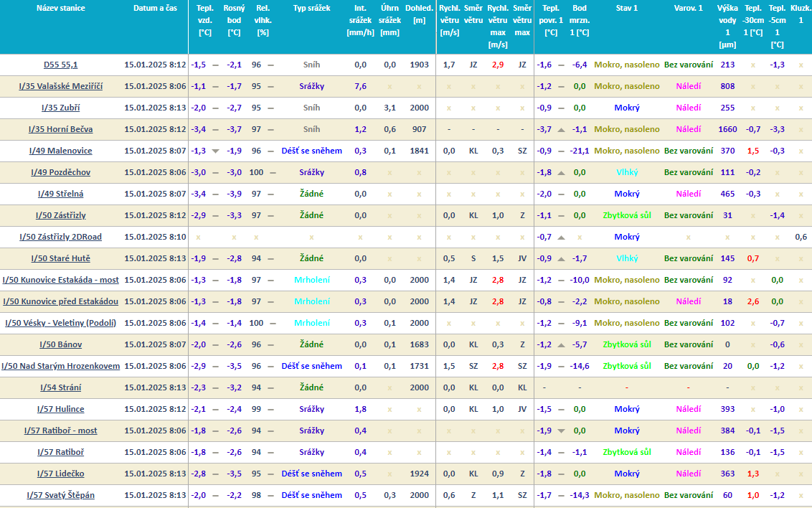Open station I/50 Kunovice Estakáda - most
The image size is (812, 508).
[x=60, y=280]
